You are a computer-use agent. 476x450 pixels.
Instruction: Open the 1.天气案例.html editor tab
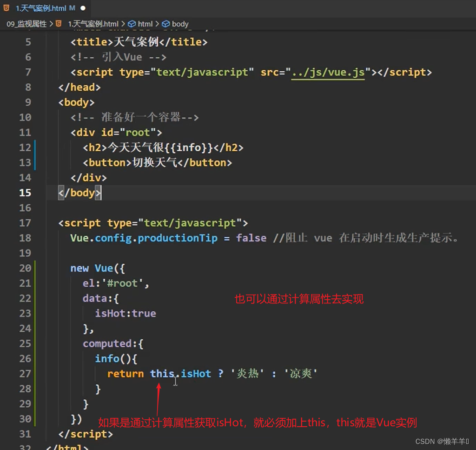[41, 8]
